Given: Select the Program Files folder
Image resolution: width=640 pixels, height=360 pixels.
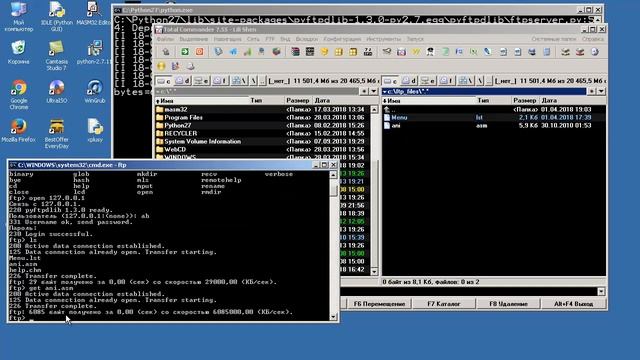Looking at the screenshot, I should [x=262, y=118].
